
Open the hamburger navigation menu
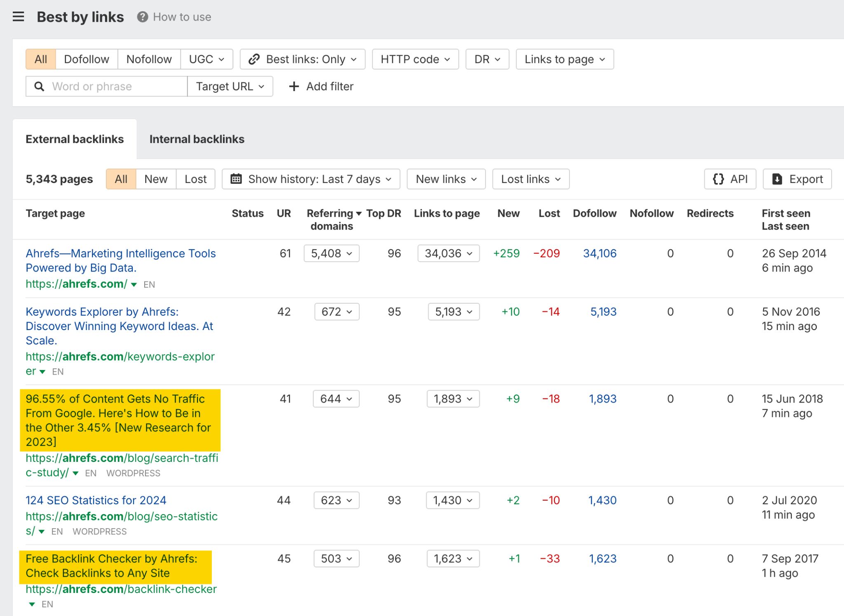pyautogui.click(x=18, y=16)
